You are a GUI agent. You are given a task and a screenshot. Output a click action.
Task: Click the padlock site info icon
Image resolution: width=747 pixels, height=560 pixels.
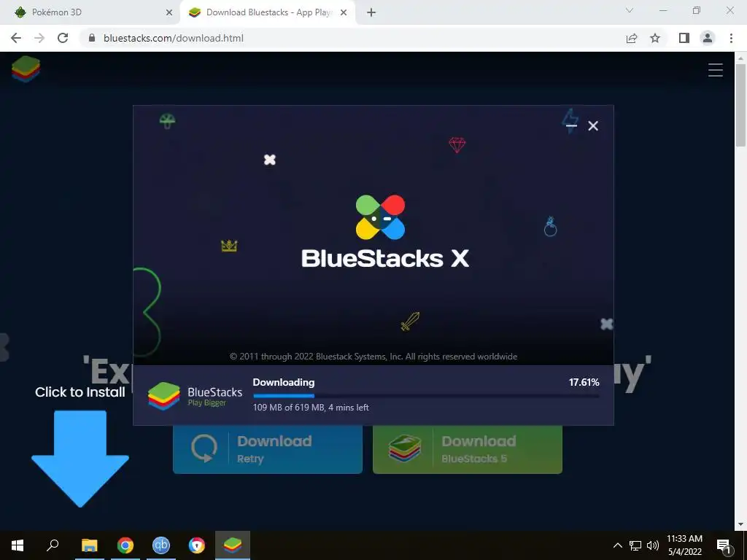(92, 38)
